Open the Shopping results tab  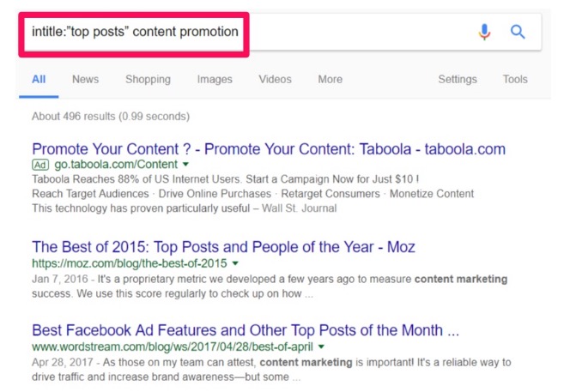148,79
